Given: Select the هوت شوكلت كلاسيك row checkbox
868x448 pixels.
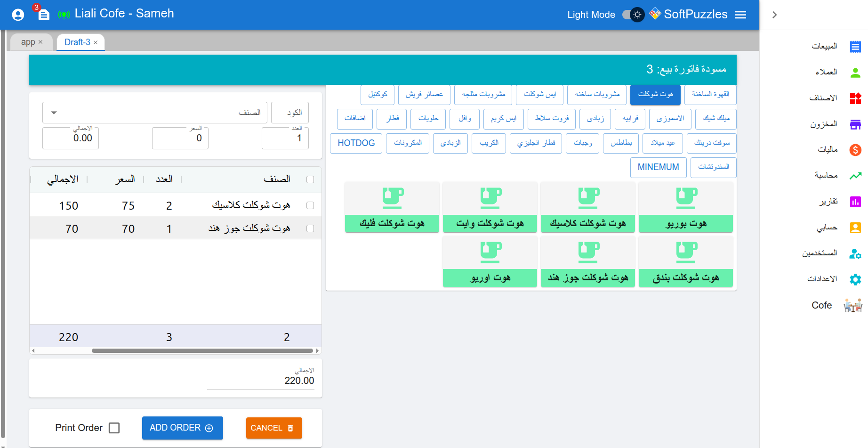Looking at the screenshot, I should click(310, 205).
